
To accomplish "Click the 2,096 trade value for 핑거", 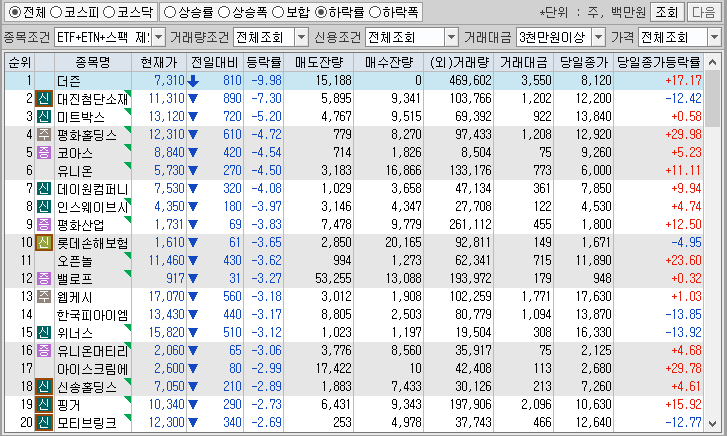I will pyautogui.click(x=536, y=404).
